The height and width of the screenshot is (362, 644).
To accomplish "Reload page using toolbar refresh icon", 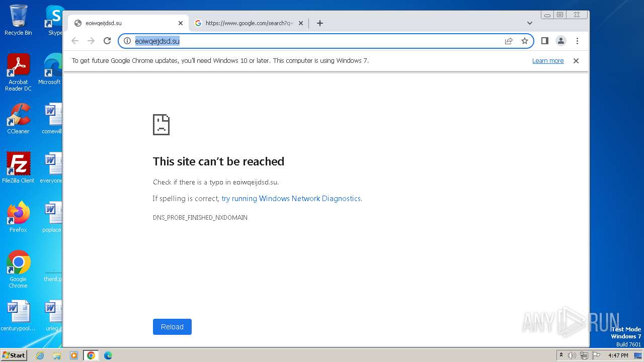I will [x=107, y=41].
